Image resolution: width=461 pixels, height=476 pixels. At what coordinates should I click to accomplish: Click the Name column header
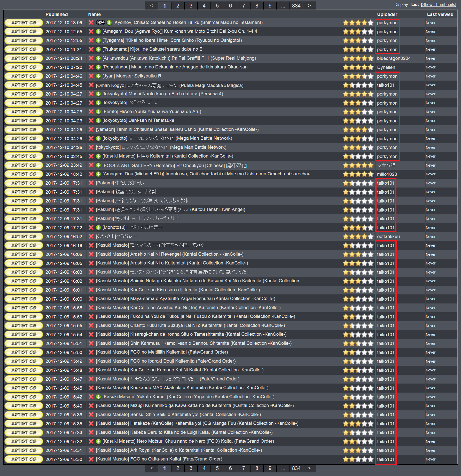point(94,14)
